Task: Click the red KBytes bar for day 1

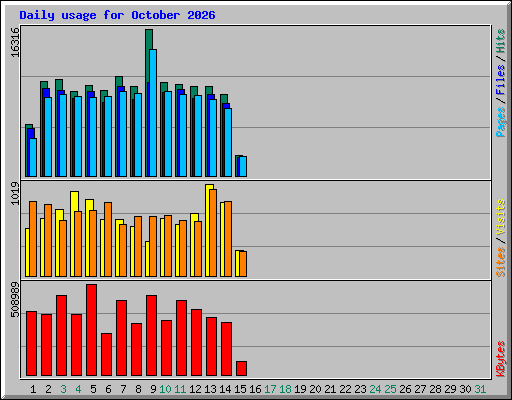Action: 32,343
